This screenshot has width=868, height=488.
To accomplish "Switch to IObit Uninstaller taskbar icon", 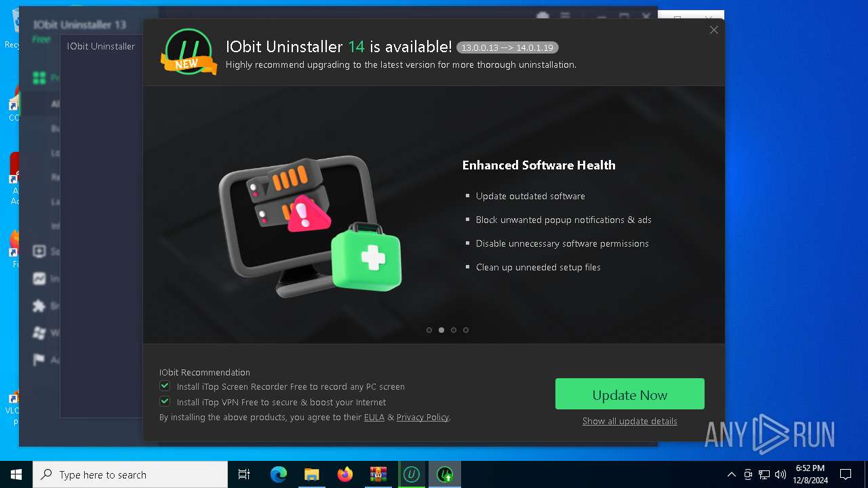I will pos(411,474).
